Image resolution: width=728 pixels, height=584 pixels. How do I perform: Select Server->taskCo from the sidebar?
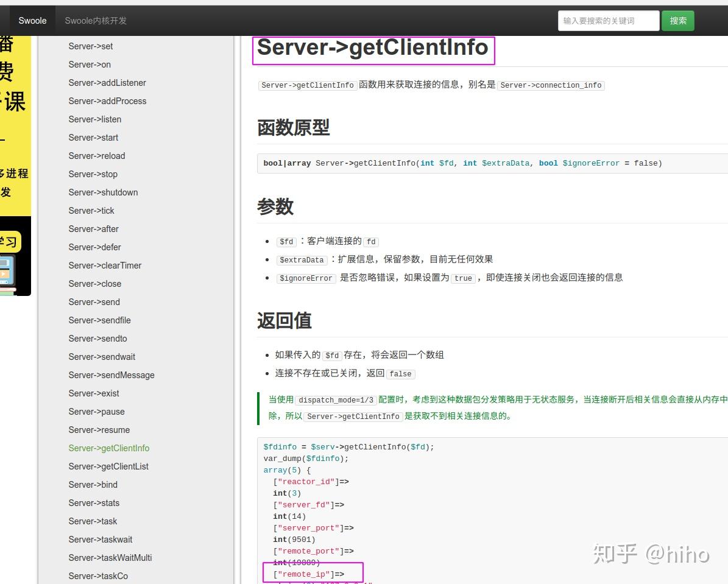(97, 575)
